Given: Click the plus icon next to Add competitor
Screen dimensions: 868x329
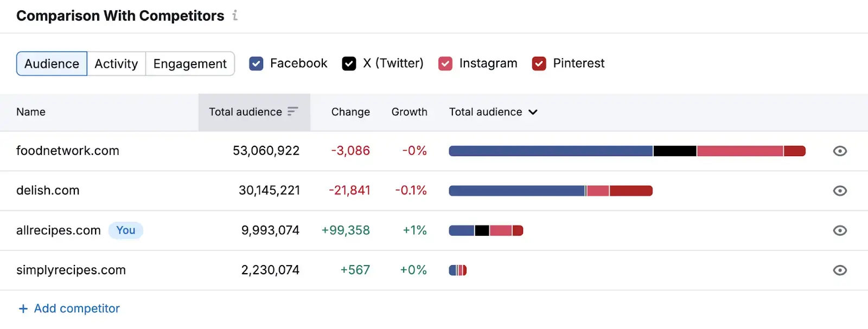Looking at the screenshot, I should [x=23, y=308].
